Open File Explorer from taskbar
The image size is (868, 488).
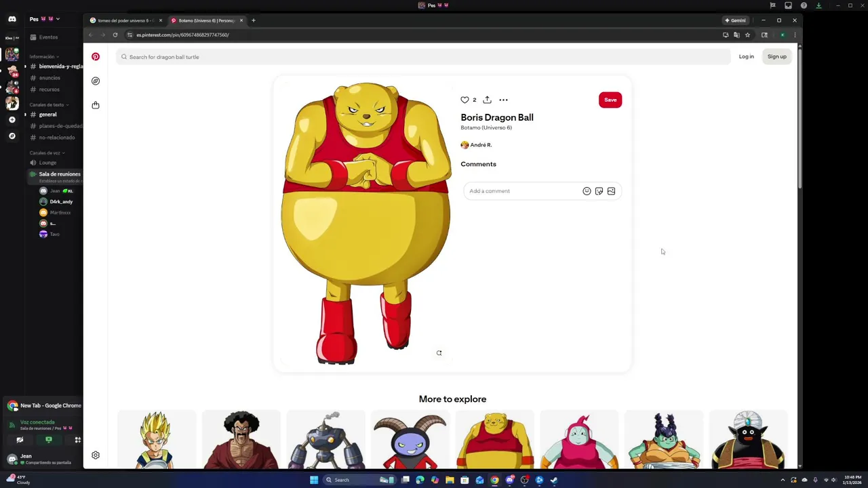click(450, 480)
